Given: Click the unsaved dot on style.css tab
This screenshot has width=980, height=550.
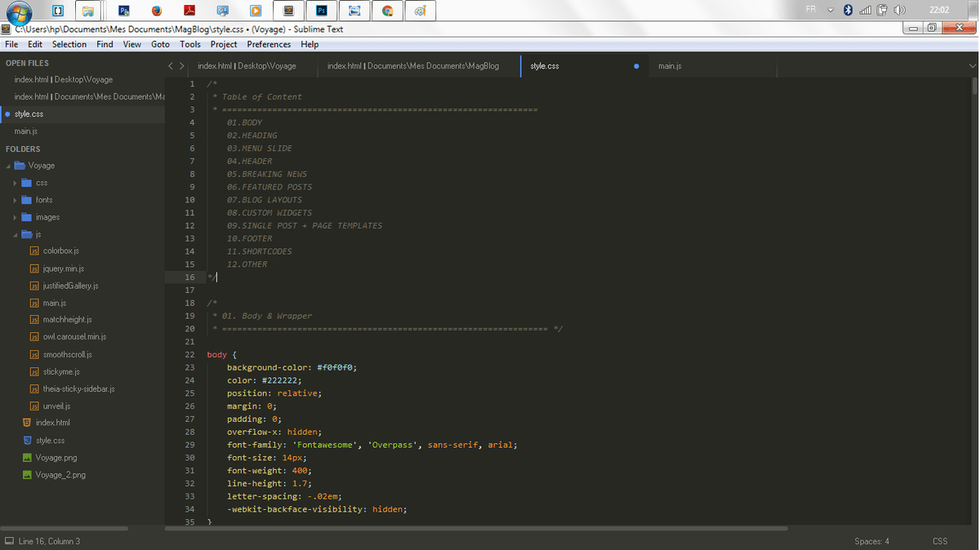Looking at the screenshot, I should click(636, 66).
